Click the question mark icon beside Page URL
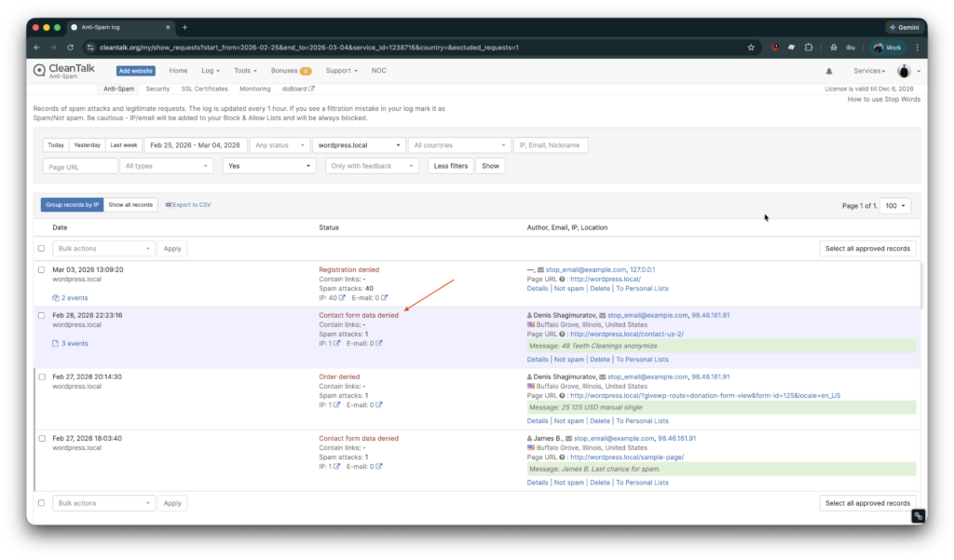Screen dimensions: 954x560 click(563, 279)
